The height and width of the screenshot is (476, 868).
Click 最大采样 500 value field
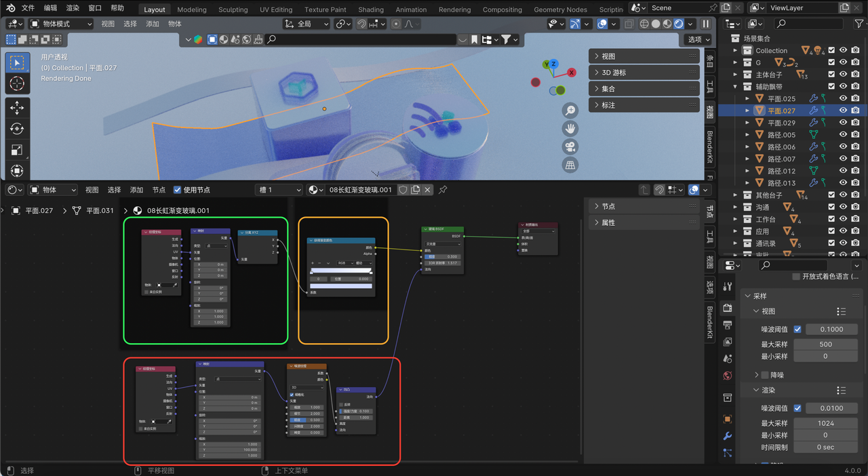(x=825, y=344)
